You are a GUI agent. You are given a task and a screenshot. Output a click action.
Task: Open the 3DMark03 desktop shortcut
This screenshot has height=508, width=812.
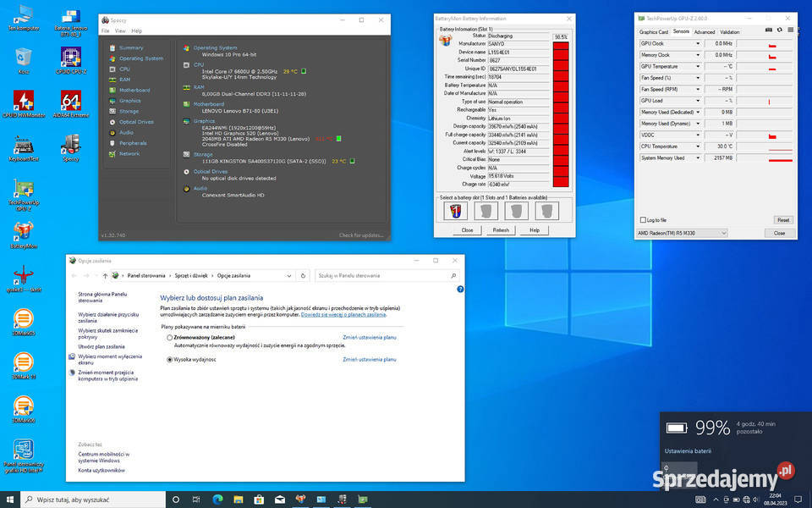click(24, 323)
